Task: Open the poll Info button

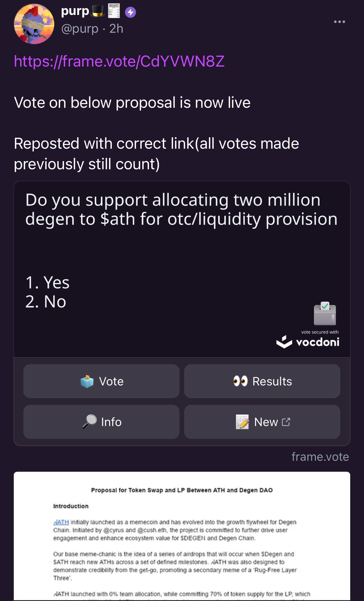Action: [x=101, y=422]
